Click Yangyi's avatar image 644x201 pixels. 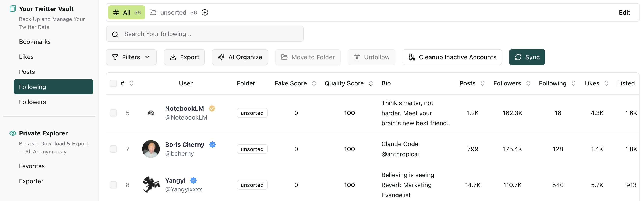tap(151, 185)
